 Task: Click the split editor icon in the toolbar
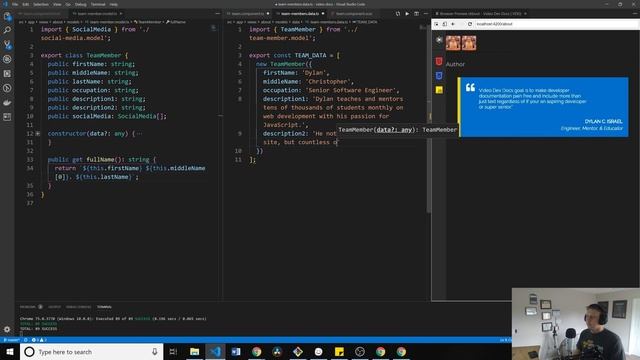pos(416,13)
